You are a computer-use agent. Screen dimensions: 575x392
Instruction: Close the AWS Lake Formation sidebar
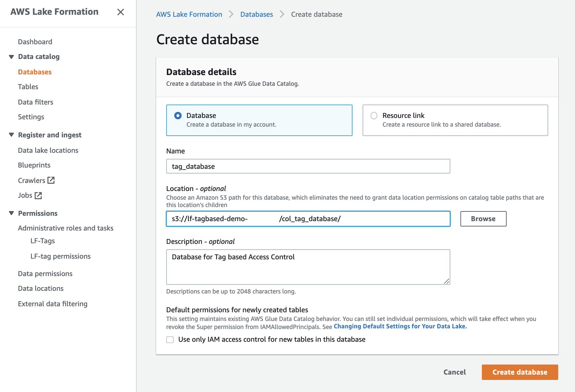(x=121, y=12)
